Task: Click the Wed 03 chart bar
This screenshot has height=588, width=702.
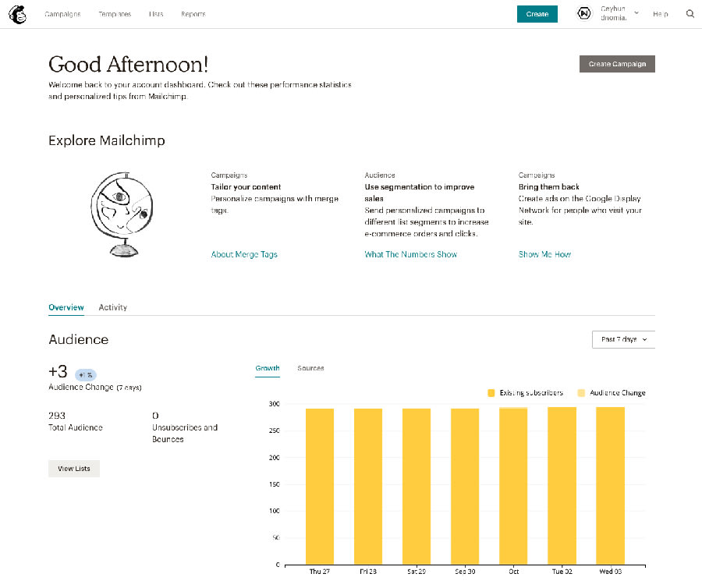Action: pyautogui.click(x=610, y=486)
